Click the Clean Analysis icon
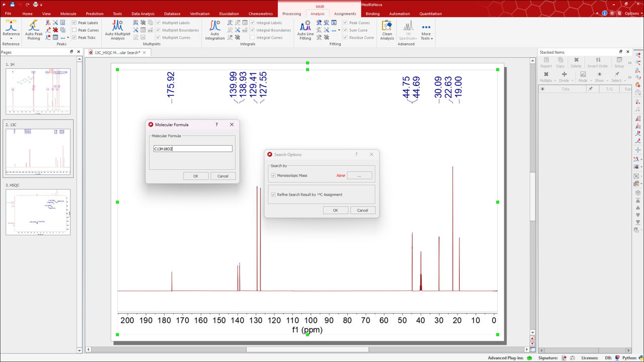Screen dimensions: 644x362 (x=387, y=26)
